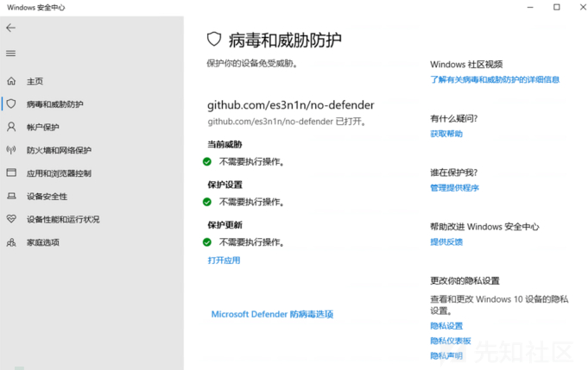Click the 有什么疑问? heading
The height and width of the screenshot is (370, 588).
point(454,119)
